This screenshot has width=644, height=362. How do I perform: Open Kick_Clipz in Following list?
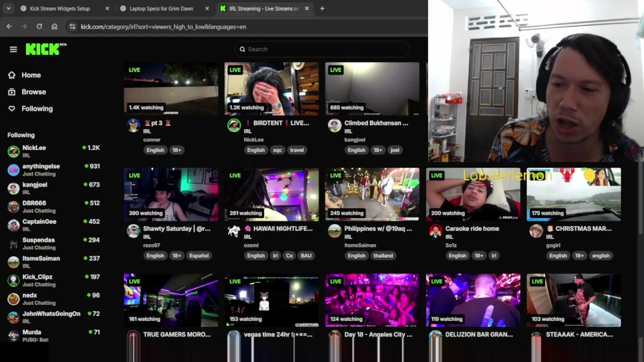click(53, 280)
